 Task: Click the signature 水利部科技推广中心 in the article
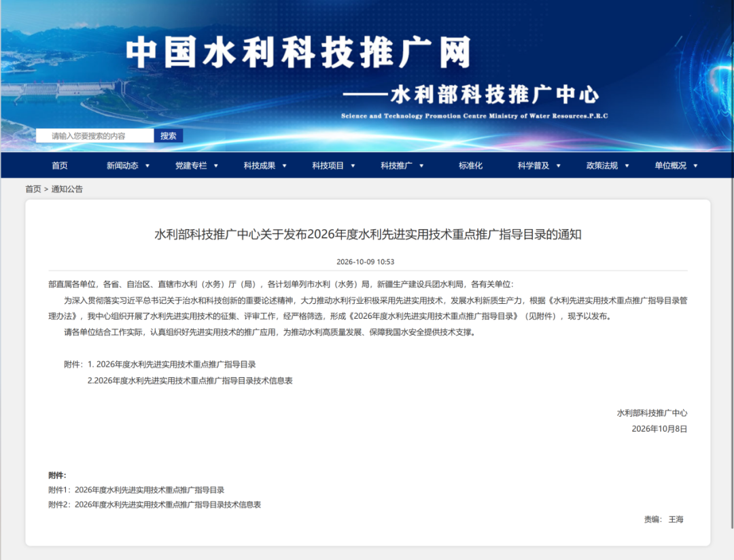coord(652,413)
